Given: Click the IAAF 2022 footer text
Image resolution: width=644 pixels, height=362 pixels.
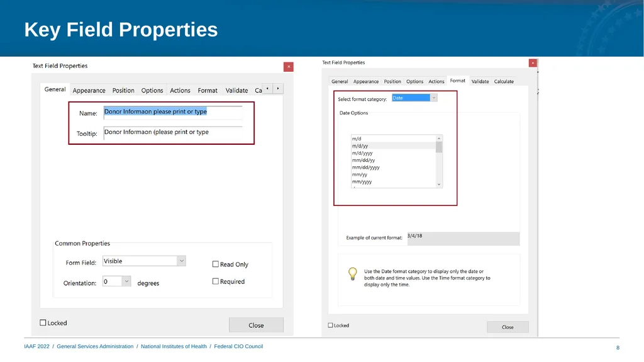Looking at the screenshot, I should click(x=36, y=346).
